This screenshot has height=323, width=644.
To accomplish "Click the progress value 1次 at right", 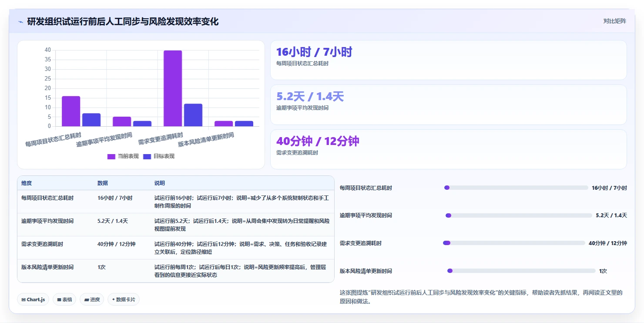I will [x=603, y=271].
